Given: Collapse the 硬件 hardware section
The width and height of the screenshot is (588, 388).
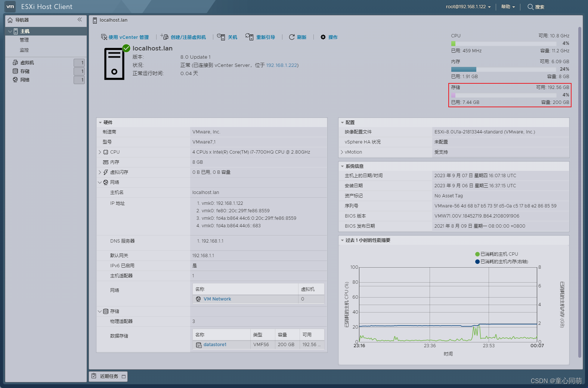Looking at the screenshot, I should tap(100, 123).
